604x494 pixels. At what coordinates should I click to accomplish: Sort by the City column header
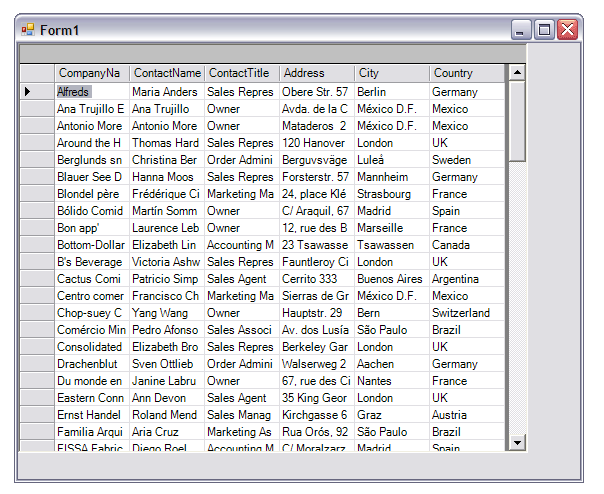391,73
